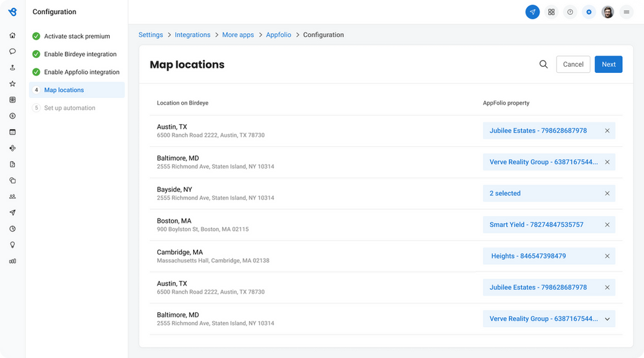Open Heights - 846547398479 dropdown
644x358 pixels.
[549, 256]
